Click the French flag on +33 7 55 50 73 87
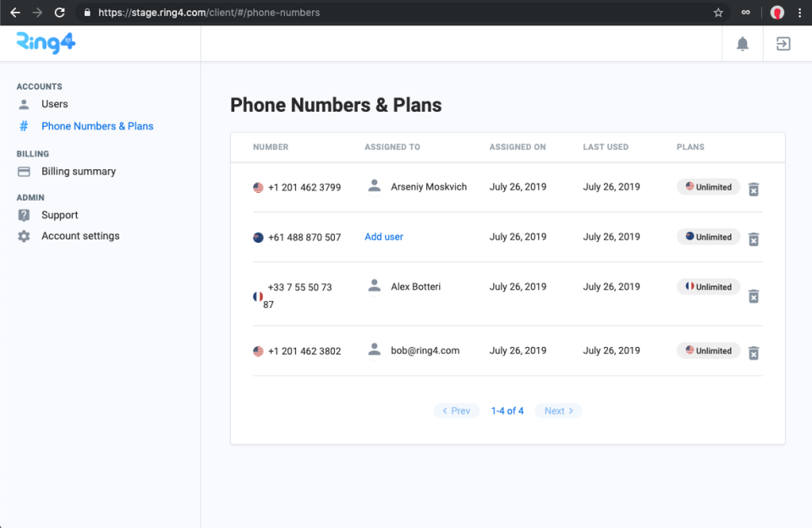This screenshot has height=528, width=812. point(258,295)
